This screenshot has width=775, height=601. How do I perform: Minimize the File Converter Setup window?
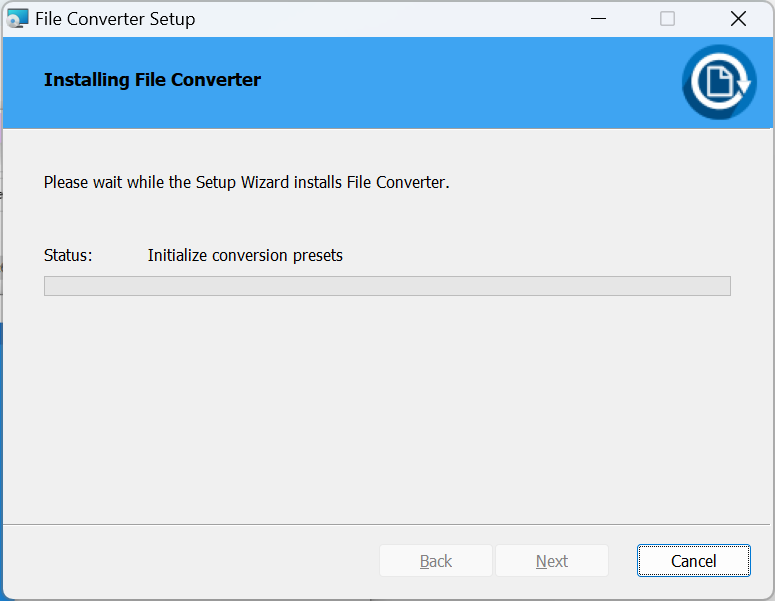click(x=598, y=19)
